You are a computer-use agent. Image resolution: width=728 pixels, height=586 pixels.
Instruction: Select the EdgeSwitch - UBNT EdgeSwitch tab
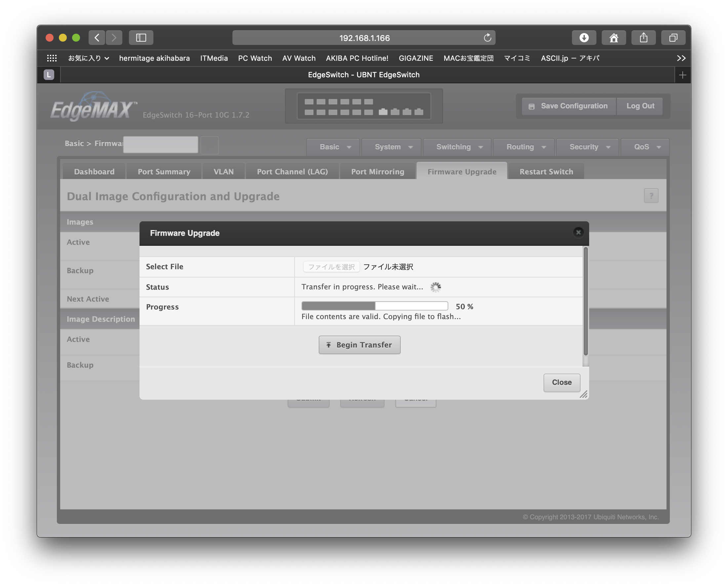click(x=363, y=75)
